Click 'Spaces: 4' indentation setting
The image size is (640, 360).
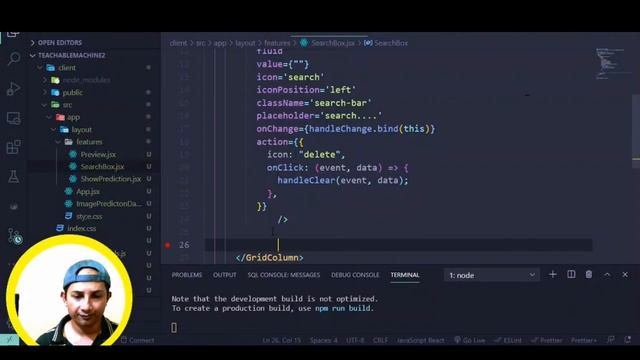[x=323, y=340]
